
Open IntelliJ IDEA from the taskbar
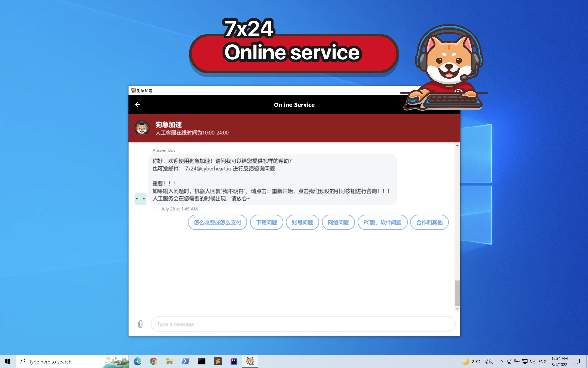(x=234, y=361)
